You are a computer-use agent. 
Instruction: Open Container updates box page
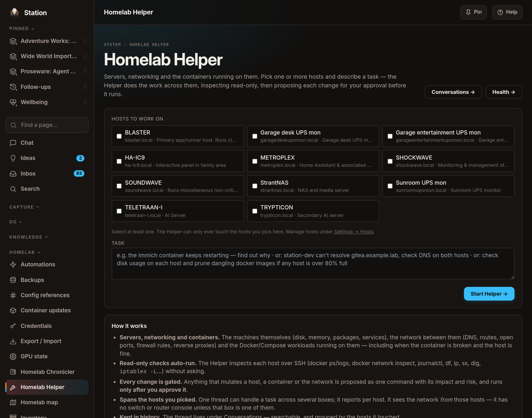(x=47, y=310)
